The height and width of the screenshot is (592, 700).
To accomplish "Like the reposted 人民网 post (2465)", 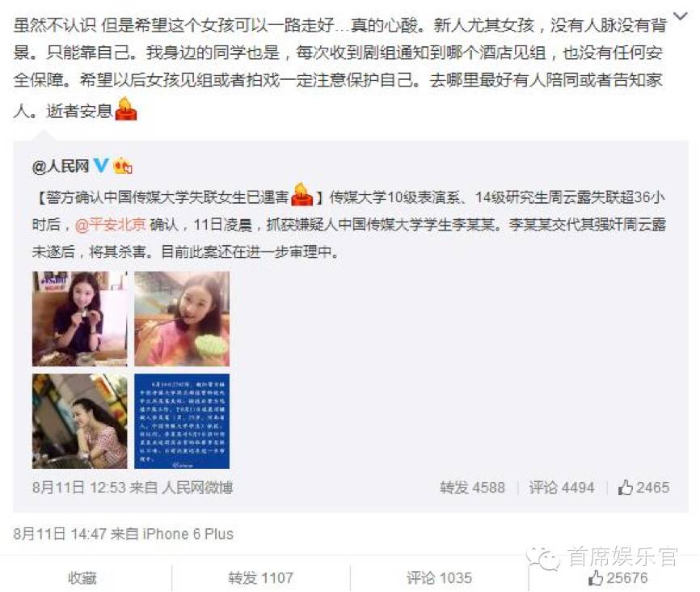I will tap(643, 488).
